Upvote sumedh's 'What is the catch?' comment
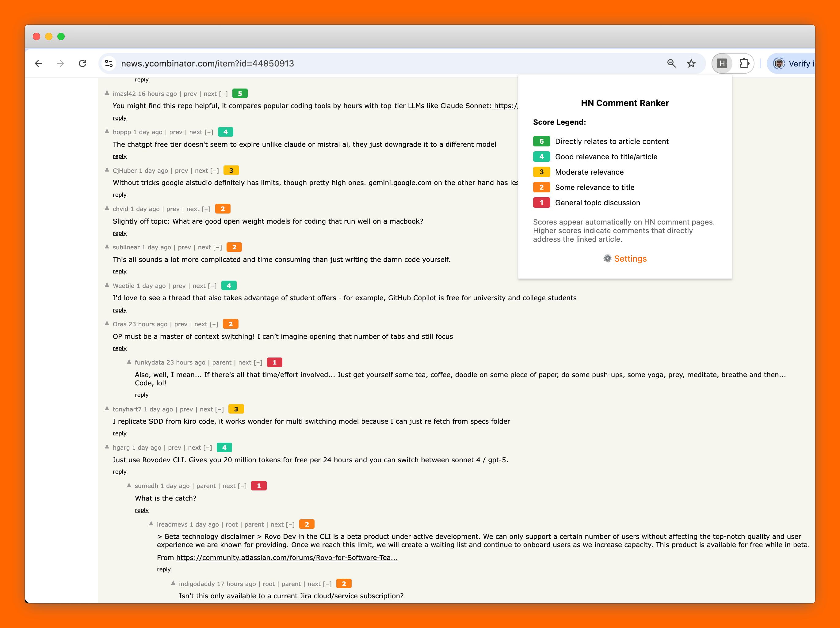 point(129,485)
